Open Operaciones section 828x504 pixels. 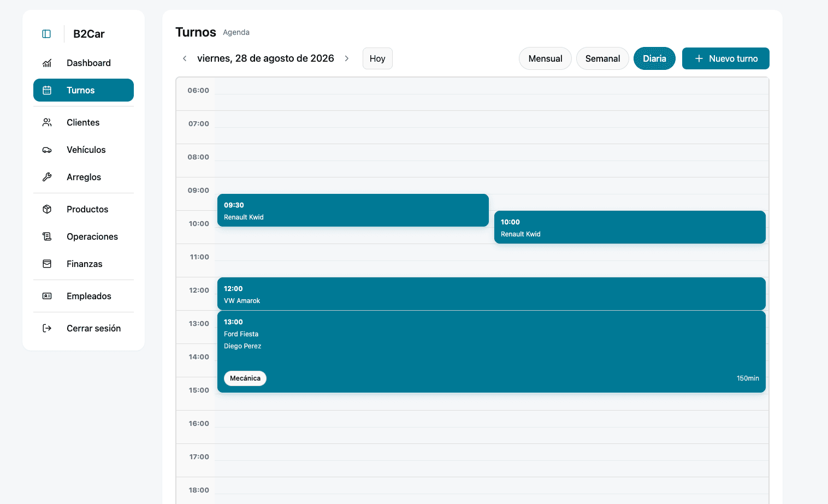tap(84, 236)
